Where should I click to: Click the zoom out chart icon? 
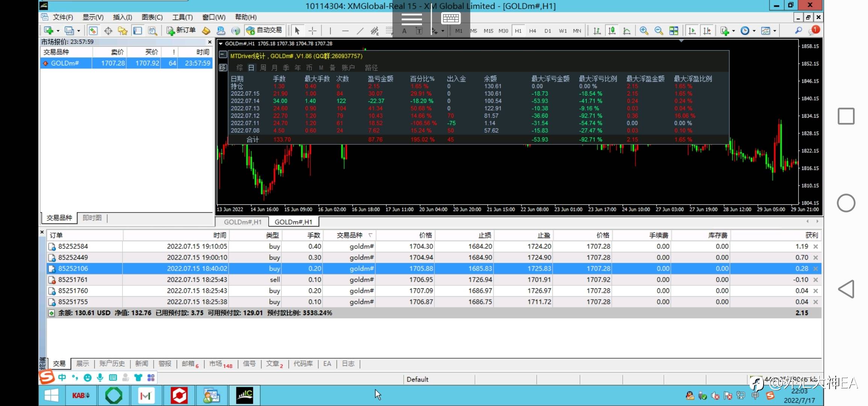pyautogui.click(x=659, y=31)
